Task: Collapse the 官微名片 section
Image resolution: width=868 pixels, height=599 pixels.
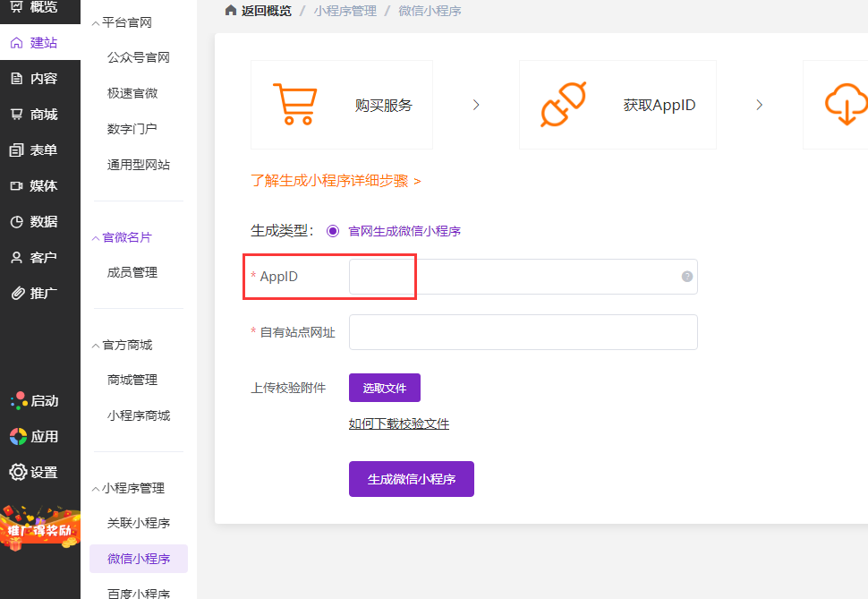Action: (95, 237)
